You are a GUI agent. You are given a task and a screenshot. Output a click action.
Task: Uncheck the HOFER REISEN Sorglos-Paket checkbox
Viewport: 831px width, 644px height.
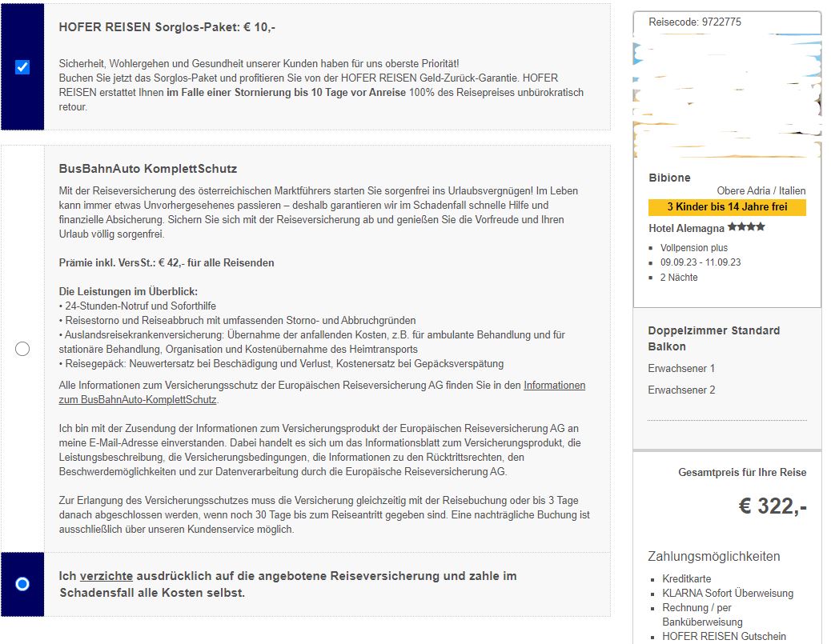(22, 67)
